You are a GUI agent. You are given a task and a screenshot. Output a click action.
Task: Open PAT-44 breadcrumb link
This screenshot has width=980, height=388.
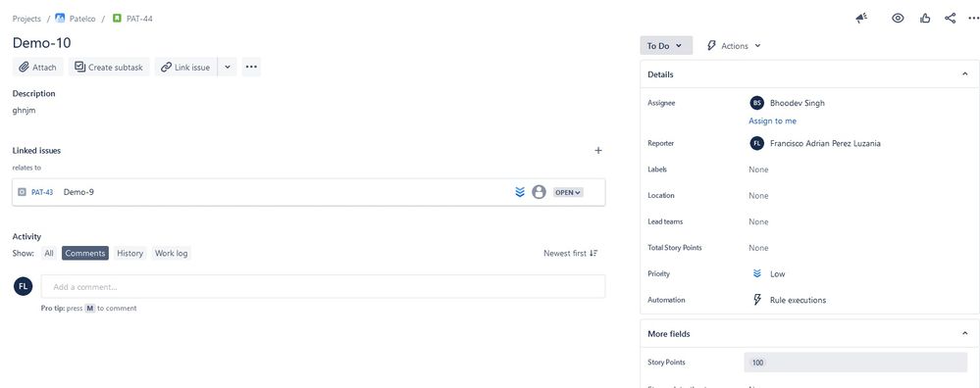tap(139, 19)
